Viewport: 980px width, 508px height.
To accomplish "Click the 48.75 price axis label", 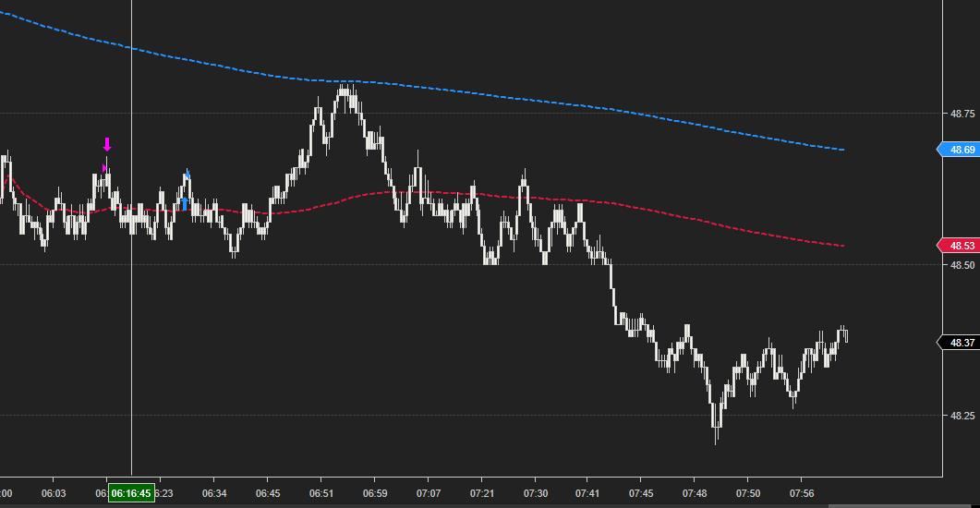I will [x=962, y=114].
